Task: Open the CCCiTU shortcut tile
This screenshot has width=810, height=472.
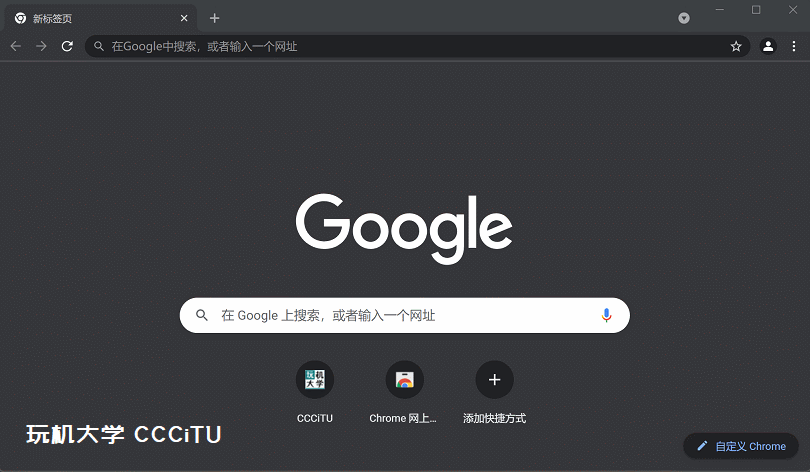Action: click(315, 380)
